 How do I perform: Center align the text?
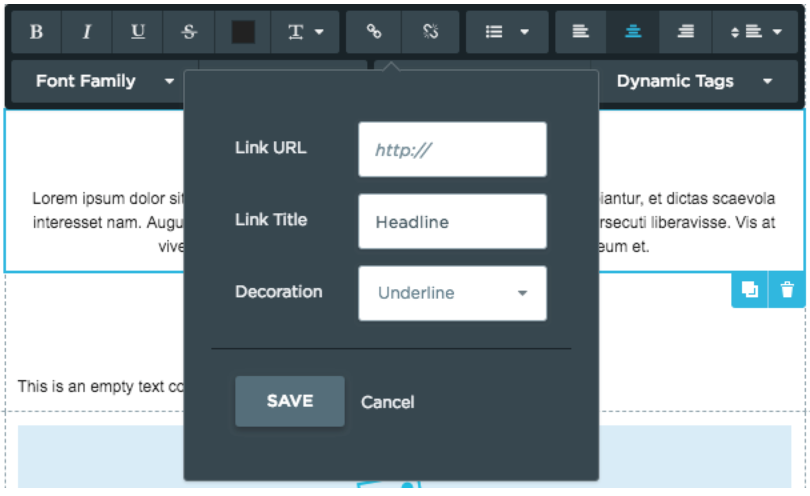(632, 32)
